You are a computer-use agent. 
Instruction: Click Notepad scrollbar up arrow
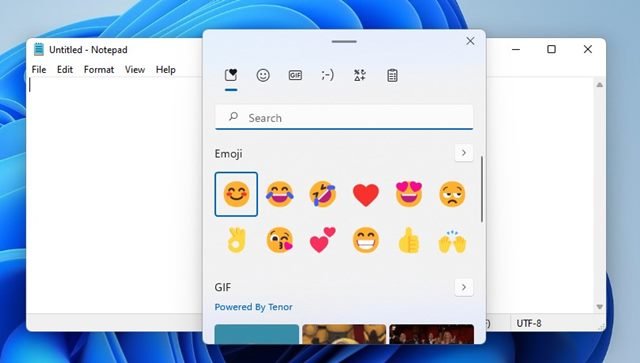pyautogui.click(x=600, y=85)
